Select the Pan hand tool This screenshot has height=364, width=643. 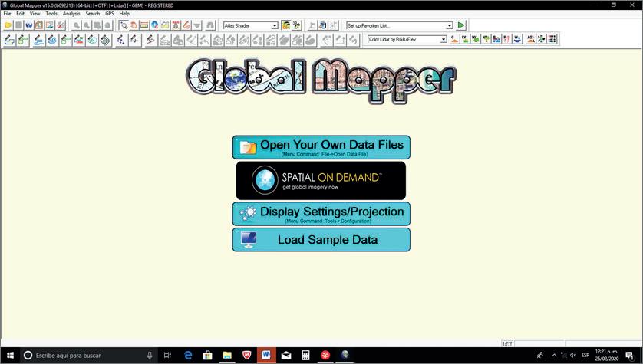pyautogui.click(x=134, y=25)
